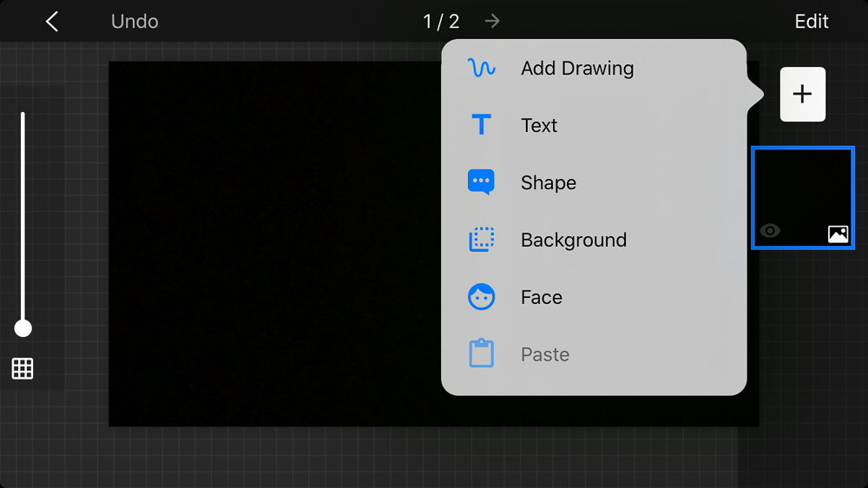Toggle layer visibility eye icon

tap(770, 231)
